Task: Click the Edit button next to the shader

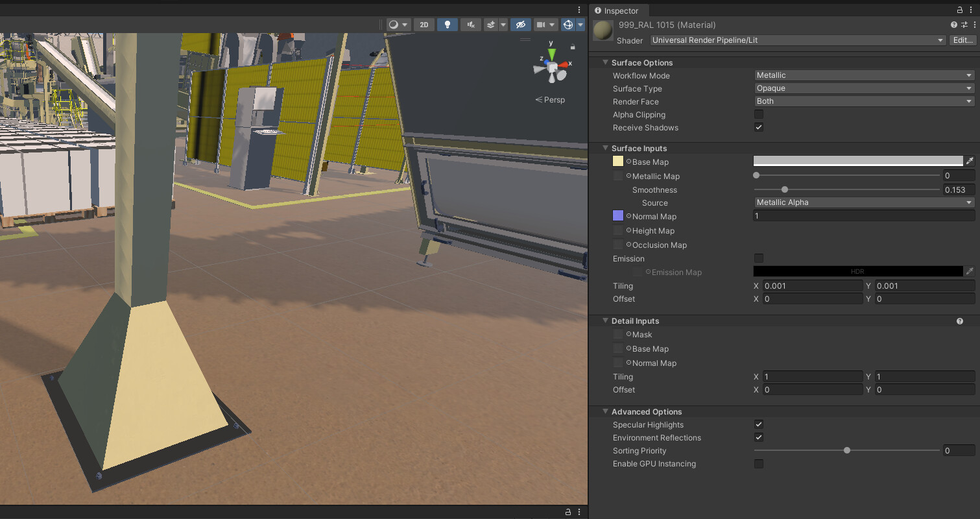Action: click(x=962, y=40)
